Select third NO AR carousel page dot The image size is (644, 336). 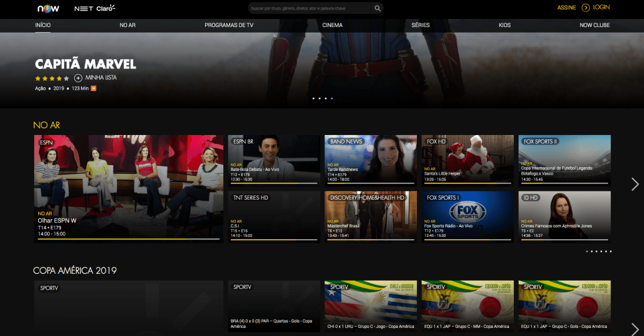pos(596,251)
